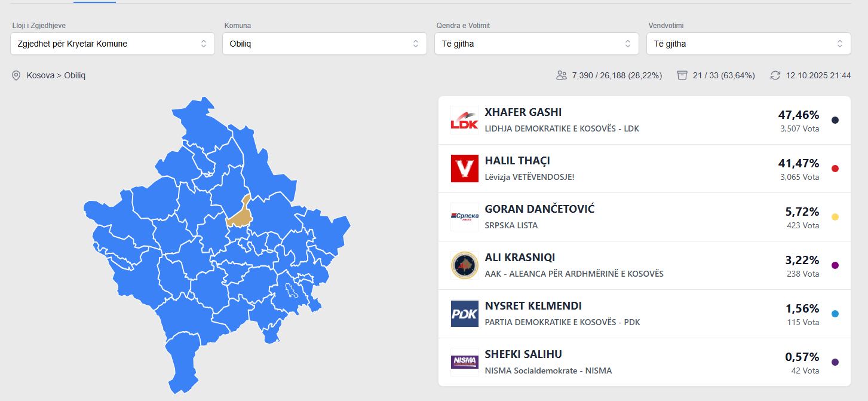
Task: Click the yellow dot for Goran Dančetović
Action: click(835, 217)
